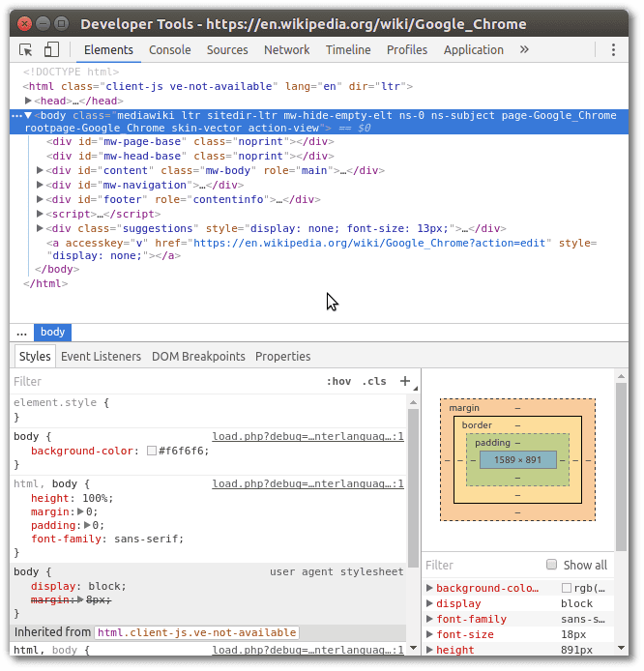Open the Profiles tab
644x671 pixels.
(x=407, y=50)
